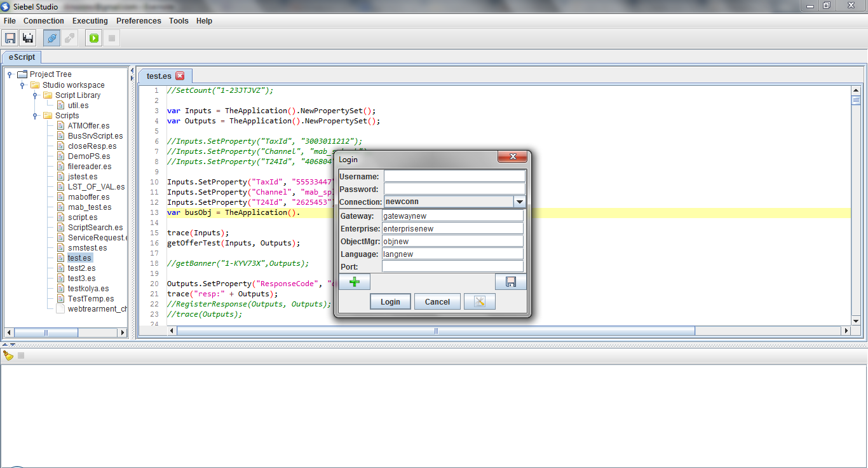Save connection using floppy icon in Login dialog
This screenshot has height=468, width=868.
511,282
